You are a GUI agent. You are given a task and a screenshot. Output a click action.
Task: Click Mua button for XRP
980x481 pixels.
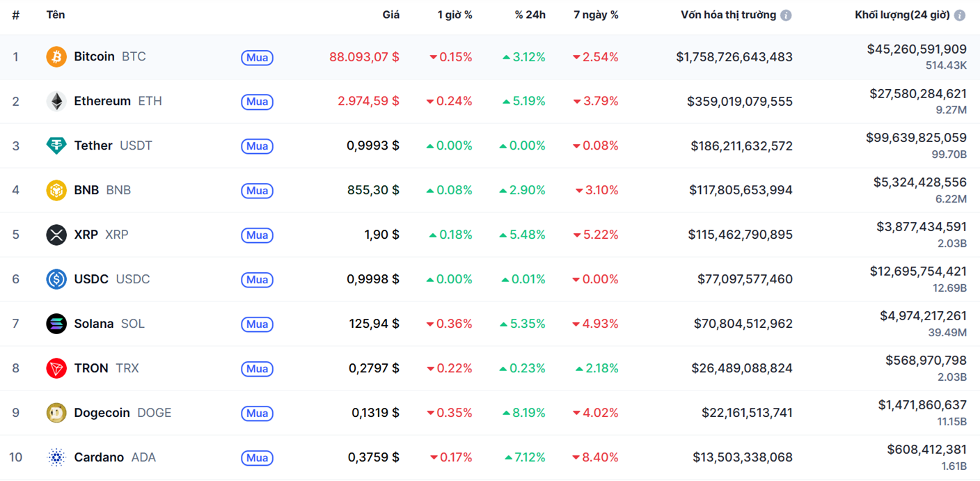click(257, 235)
